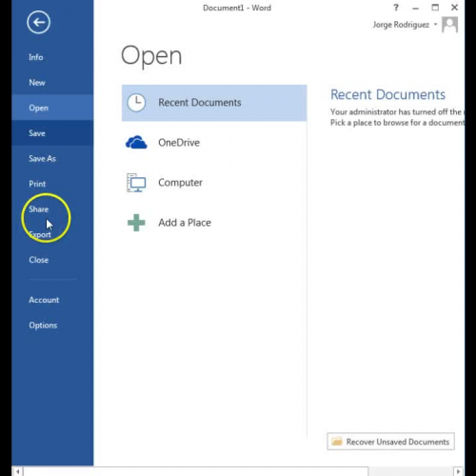This screenshot has width=476, height=476.
Task: Choose OneDrive as the open location
Action: tap(214, 143)
